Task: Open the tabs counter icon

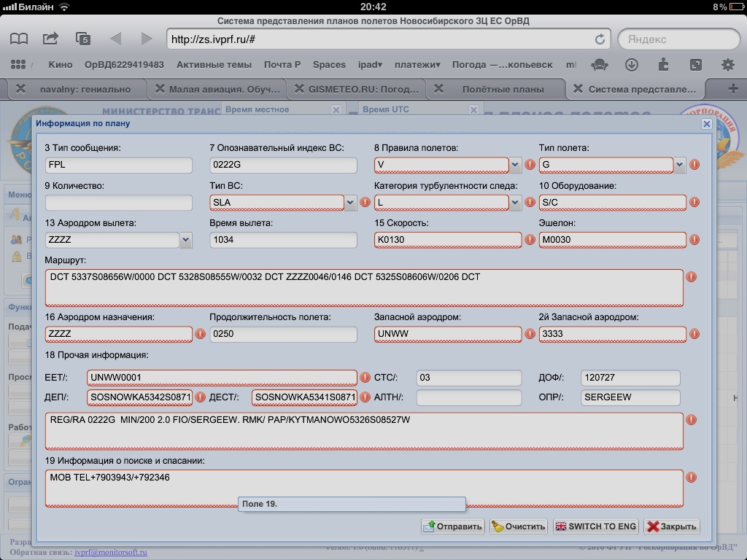Action: coord(83,39)
